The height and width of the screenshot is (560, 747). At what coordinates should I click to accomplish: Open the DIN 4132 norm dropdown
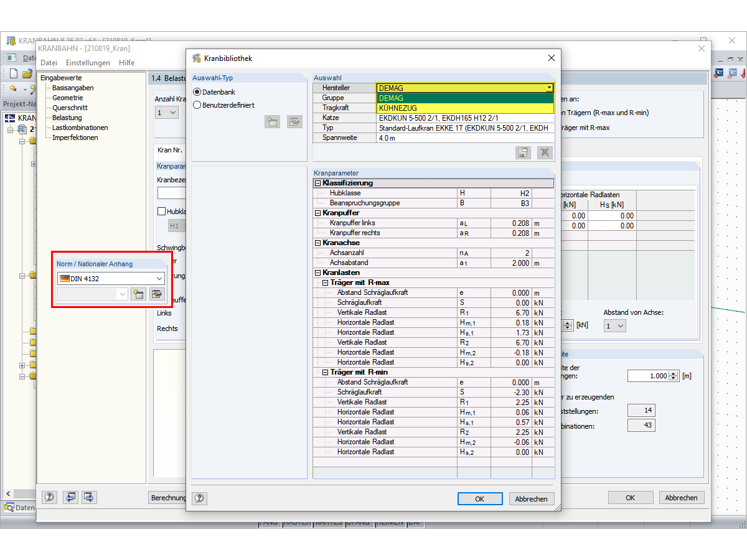point(111,278)
